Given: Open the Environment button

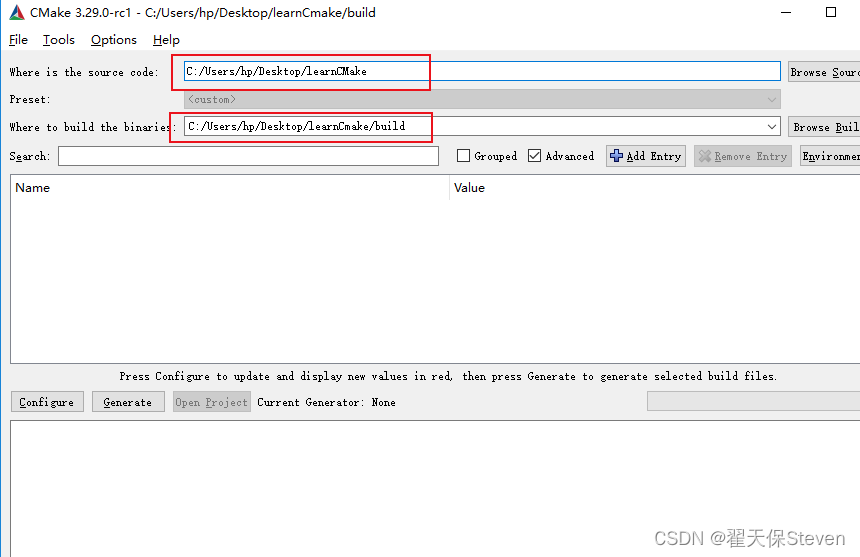Looking at the screenshot, I should coord(830,156).
